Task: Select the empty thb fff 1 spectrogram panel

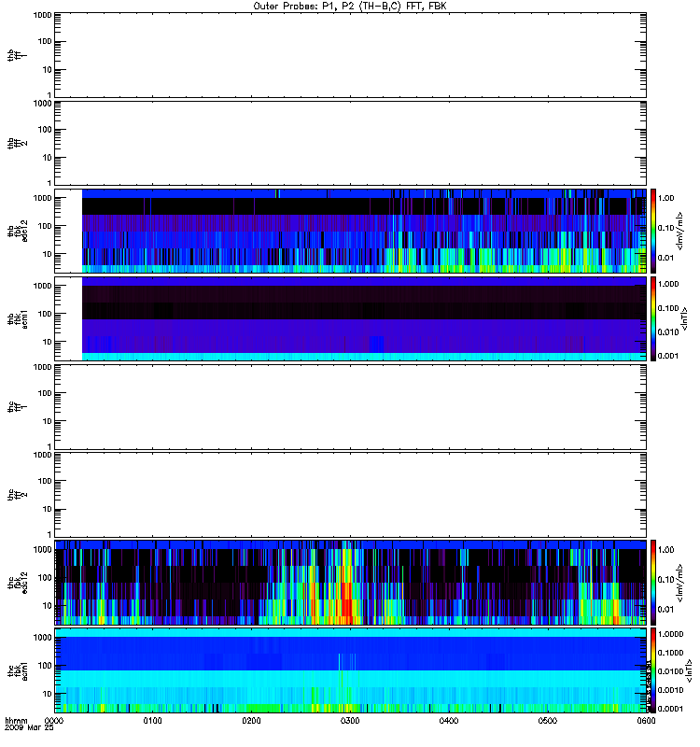Action: click(351, 55)
